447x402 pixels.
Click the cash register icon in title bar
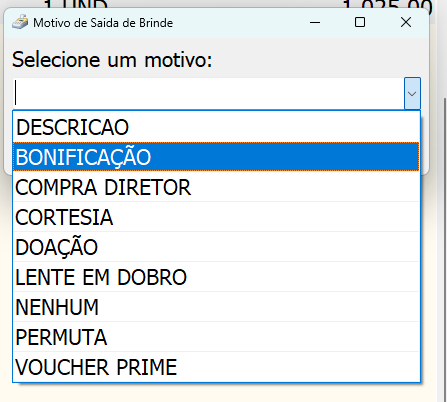click(x=20, y=22)
